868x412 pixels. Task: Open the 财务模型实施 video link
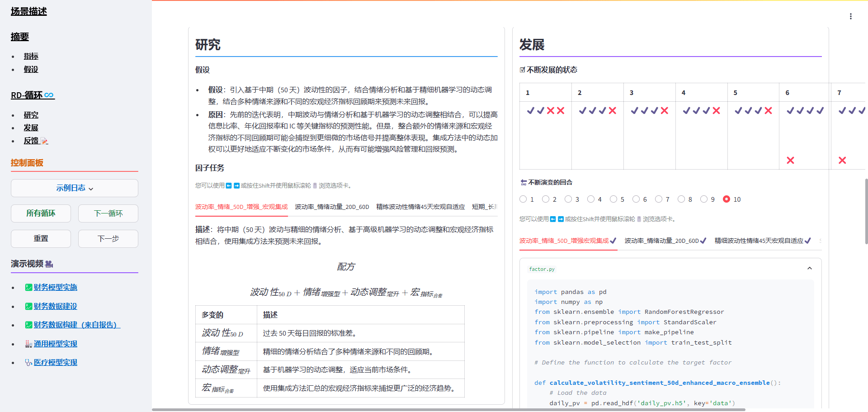[55, 287]
